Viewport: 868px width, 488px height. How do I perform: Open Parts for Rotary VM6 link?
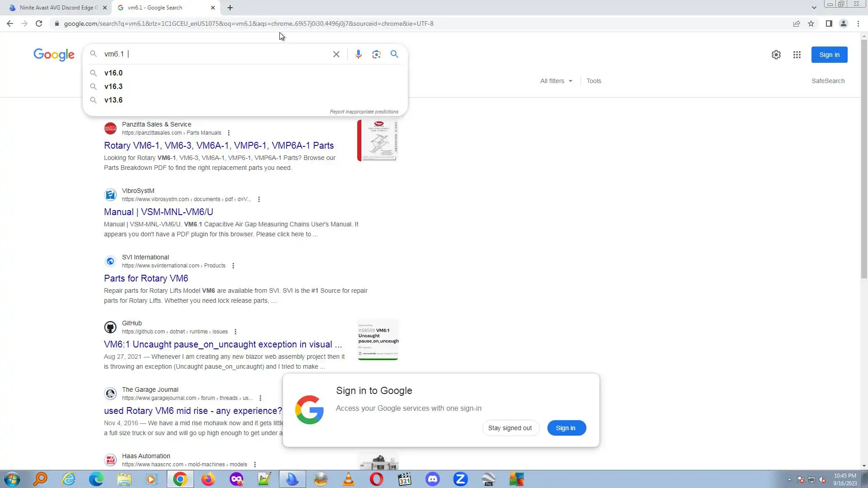coord(146,278)
